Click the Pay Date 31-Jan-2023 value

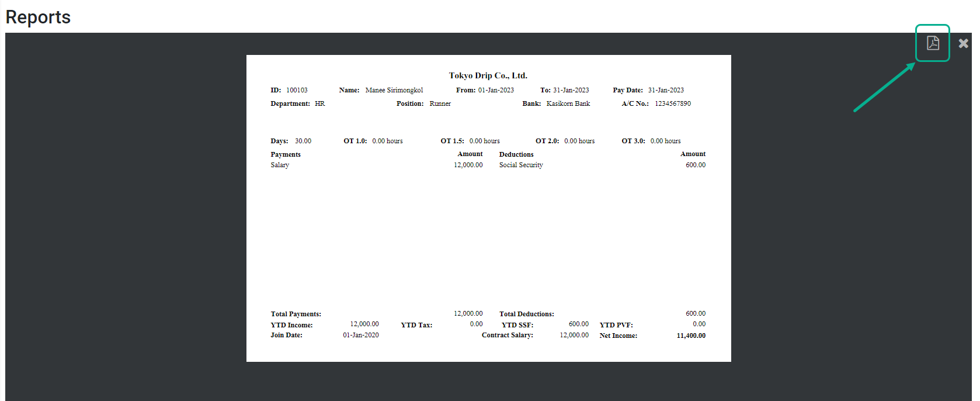click(666, 90)
